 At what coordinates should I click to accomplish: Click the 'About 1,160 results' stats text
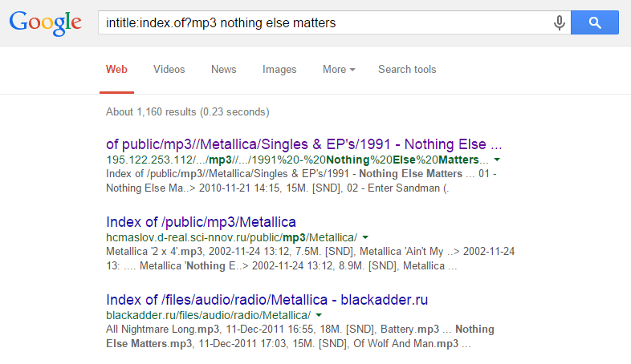[187, 111]
